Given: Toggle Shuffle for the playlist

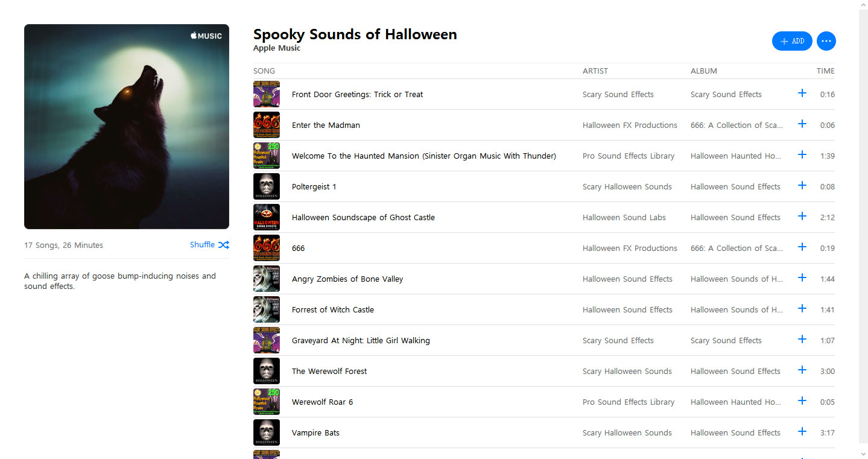Looking at the screenshot, I should coord(209,245).
